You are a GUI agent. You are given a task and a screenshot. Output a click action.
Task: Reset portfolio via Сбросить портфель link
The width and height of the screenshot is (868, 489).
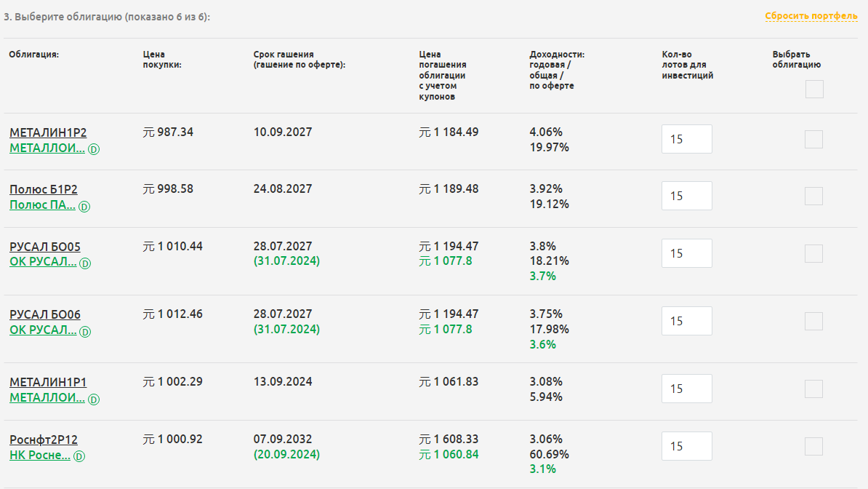pos(811,16)
